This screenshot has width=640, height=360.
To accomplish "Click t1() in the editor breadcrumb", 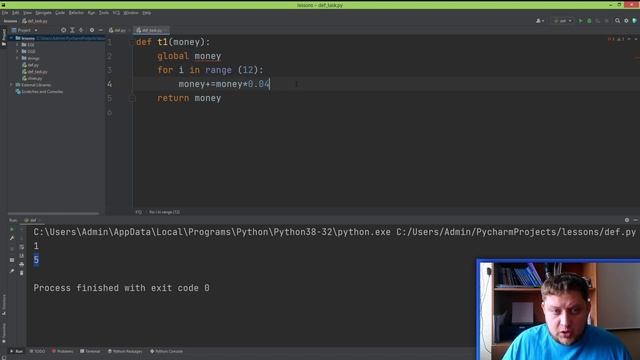I will (139, 212).
